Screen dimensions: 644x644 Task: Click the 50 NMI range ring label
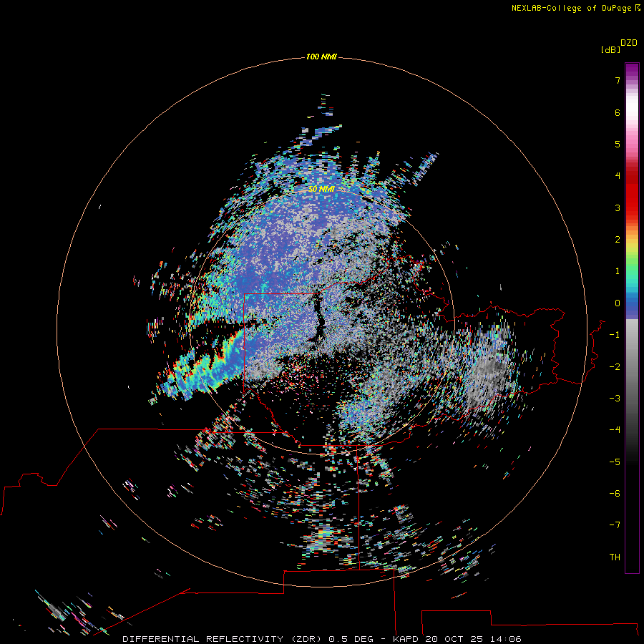pos(321,189)
